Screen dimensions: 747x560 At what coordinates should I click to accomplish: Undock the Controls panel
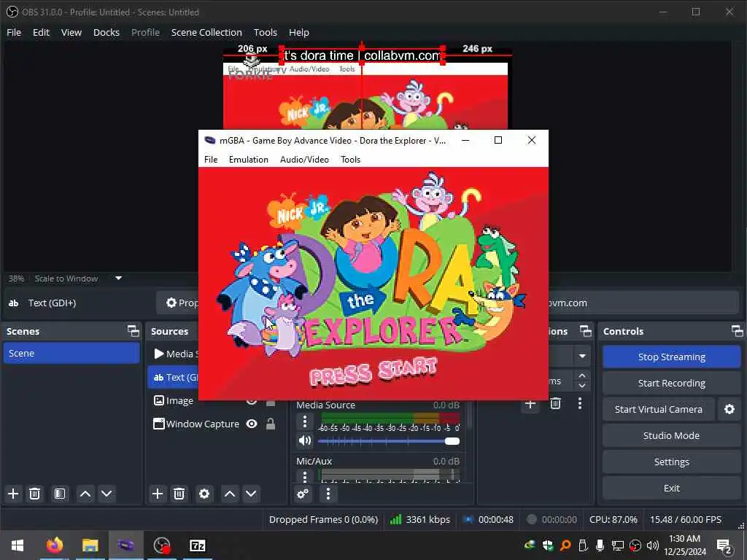point(737,331)
